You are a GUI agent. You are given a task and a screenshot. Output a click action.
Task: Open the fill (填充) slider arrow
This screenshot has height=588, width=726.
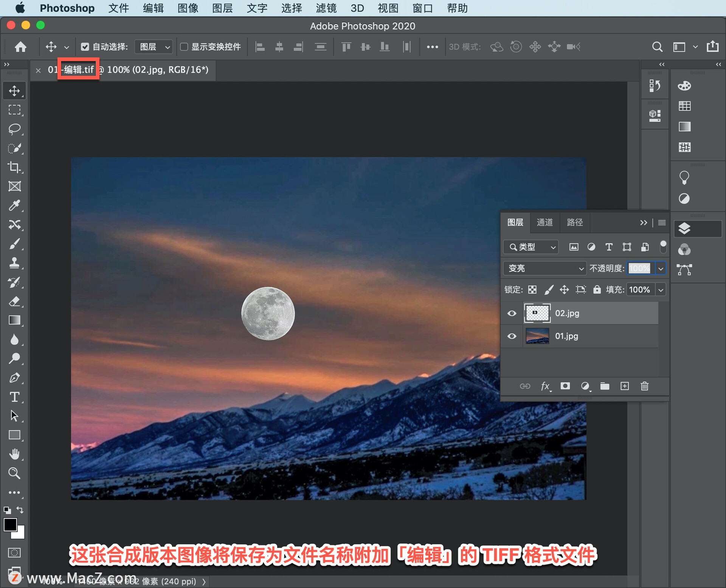coord(661,290)
